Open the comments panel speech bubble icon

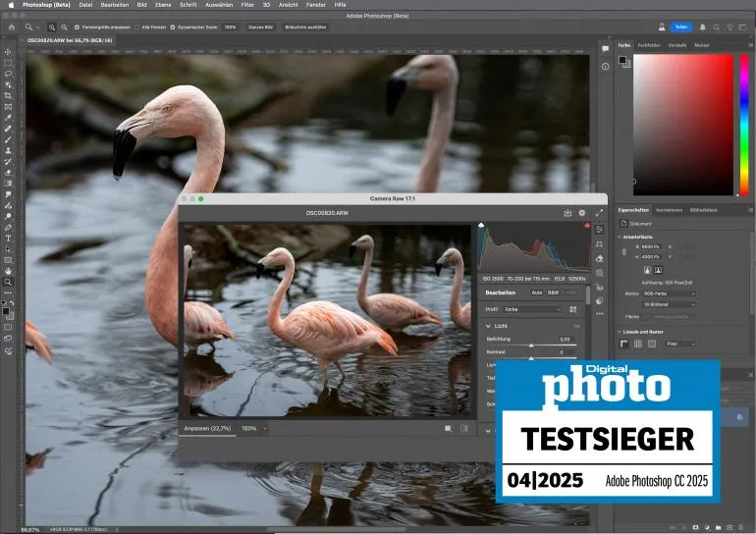click(x=605, y=49)
